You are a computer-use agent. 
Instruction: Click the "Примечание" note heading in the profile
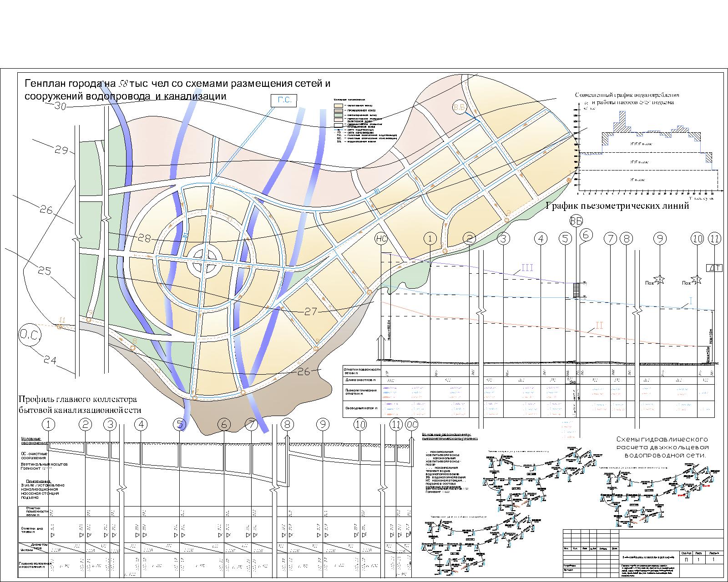[39, 481]
